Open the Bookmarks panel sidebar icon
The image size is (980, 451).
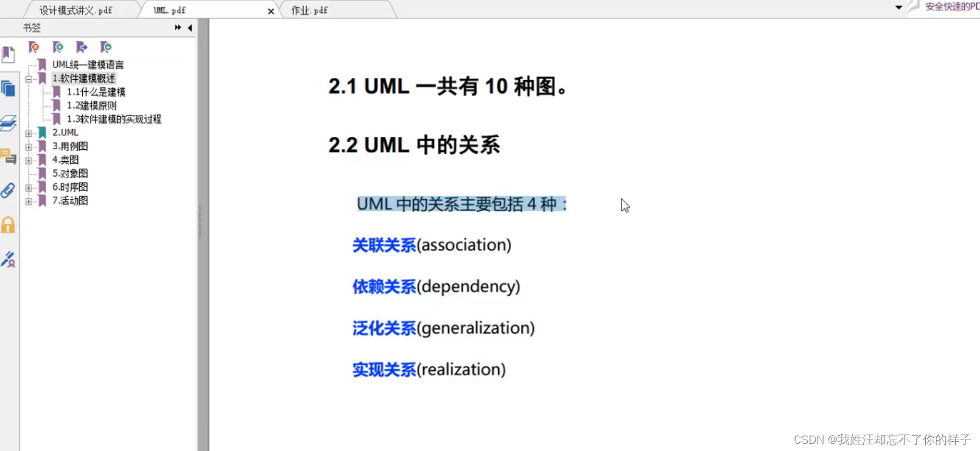pyautogui.click(x=9, y=55)
